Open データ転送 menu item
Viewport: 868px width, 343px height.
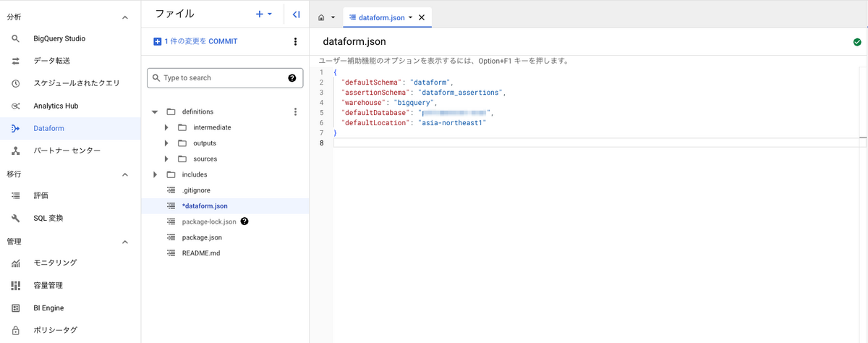point(70,61)
